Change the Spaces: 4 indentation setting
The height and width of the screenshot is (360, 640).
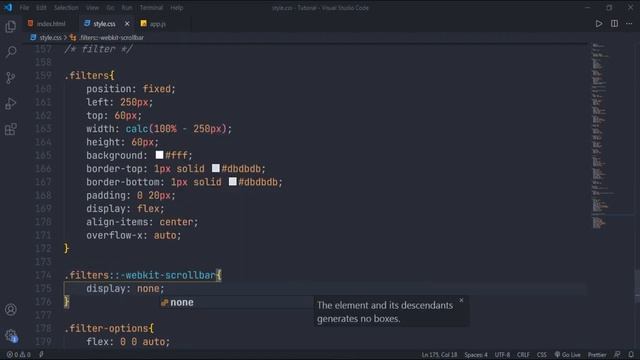[476, 355]
